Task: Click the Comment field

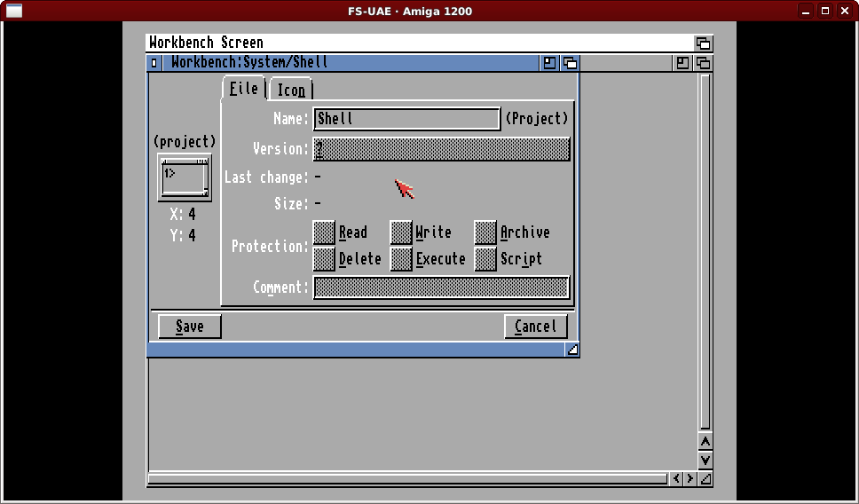Action: point(442,287)
